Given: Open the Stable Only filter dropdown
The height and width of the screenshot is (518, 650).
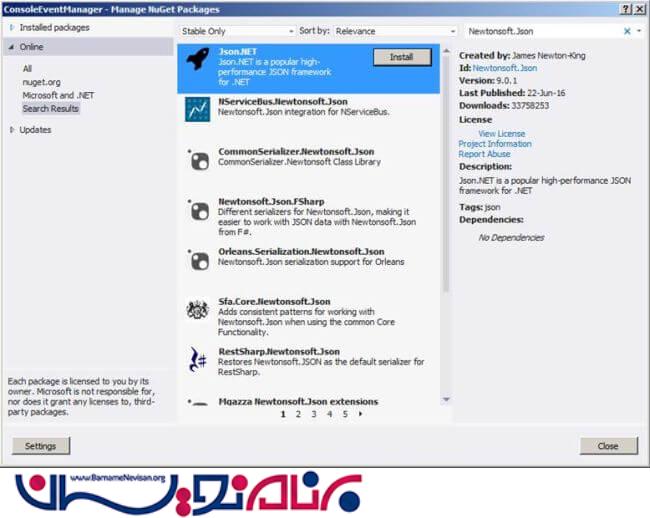Looking at the screenshot, I should (x=237, y=31).
